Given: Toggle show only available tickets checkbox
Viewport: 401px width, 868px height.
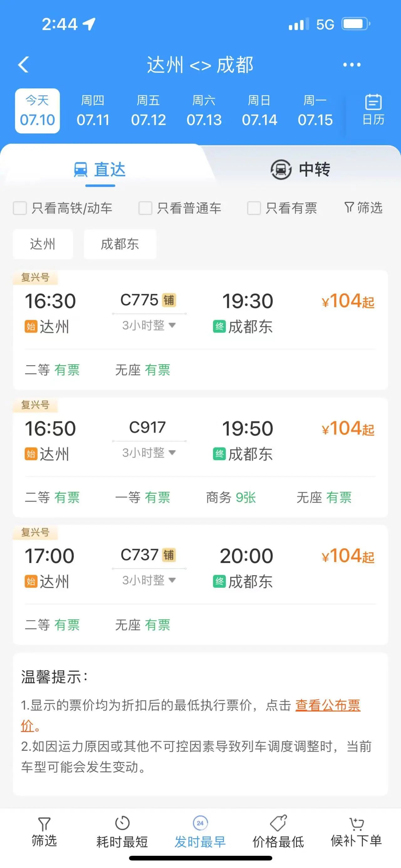Looking at the screenshot, I should click(254, 208).
